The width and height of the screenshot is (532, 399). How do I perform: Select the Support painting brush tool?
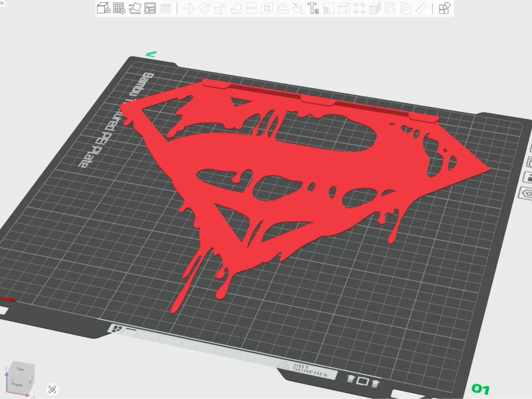(x=282, y=8)
